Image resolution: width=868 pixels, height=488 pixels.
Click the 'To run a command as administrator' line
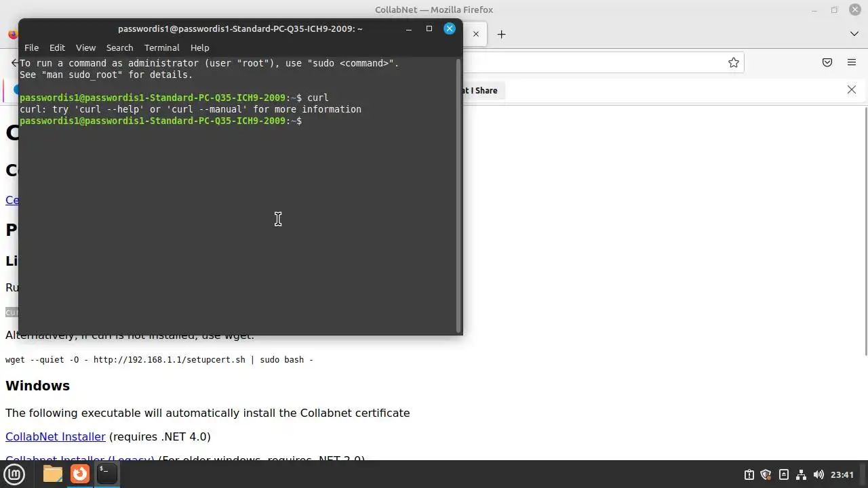[210, 63]
